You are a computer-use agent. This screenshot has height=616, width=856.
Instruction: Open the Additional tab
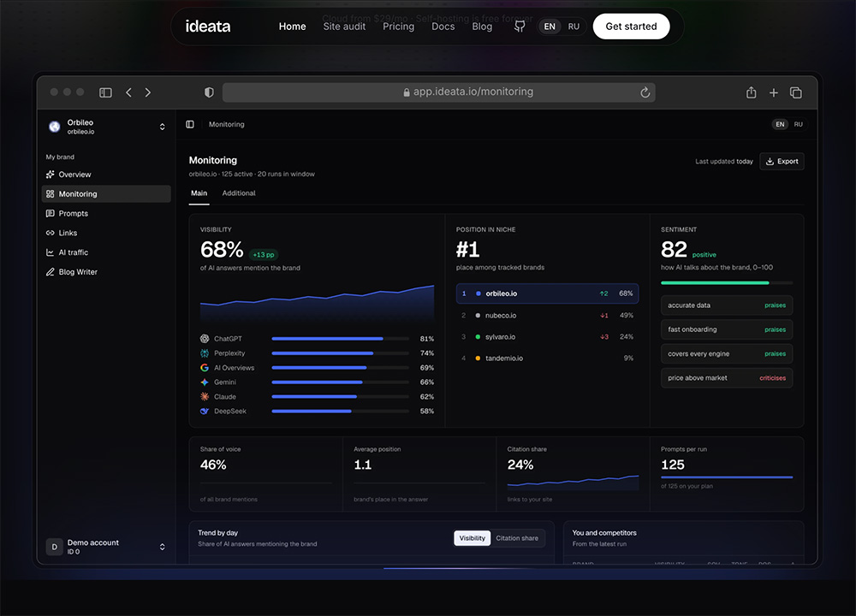(239, 193)
